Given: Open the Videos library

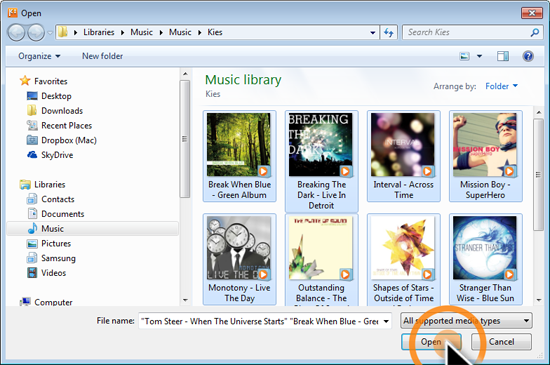Looking at the screenshot, I should 53,272.
